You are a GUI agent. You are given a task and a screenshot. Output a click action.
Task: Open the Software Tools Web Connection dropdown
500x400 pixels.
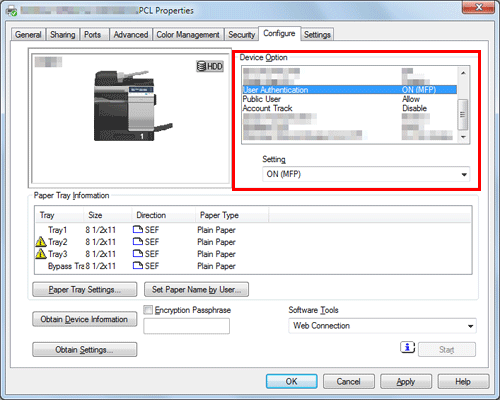pos(382,326)
